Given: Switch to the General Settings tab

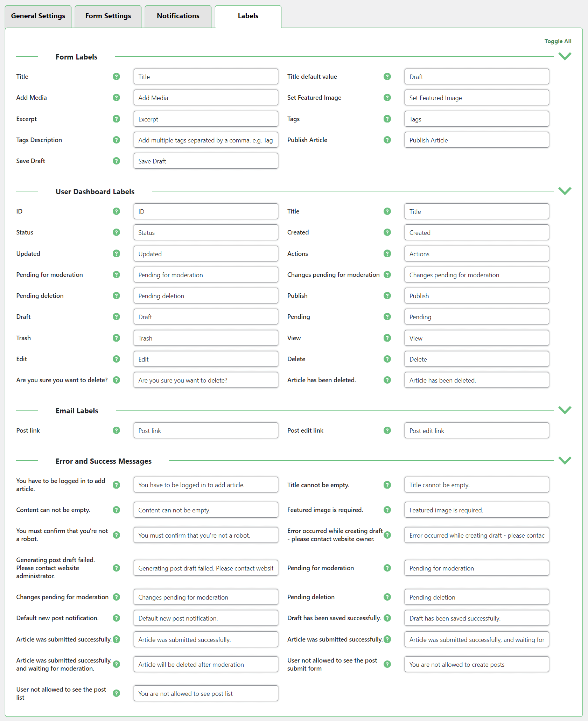Looking at the screenshot, I should tap(38, 16).
